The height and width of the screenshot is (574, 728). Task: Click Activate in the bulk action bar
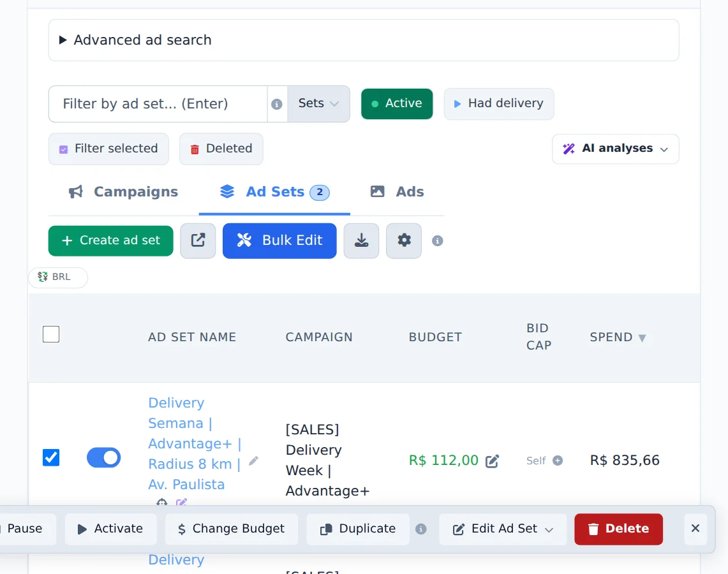(110, 529)
